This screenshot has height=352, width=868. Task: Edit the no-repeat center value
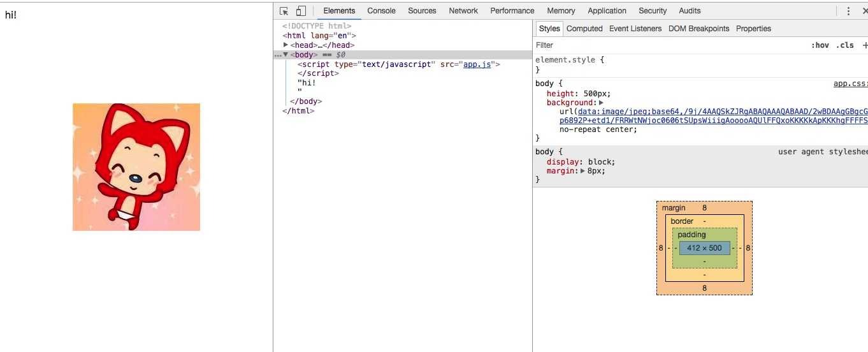598,129
